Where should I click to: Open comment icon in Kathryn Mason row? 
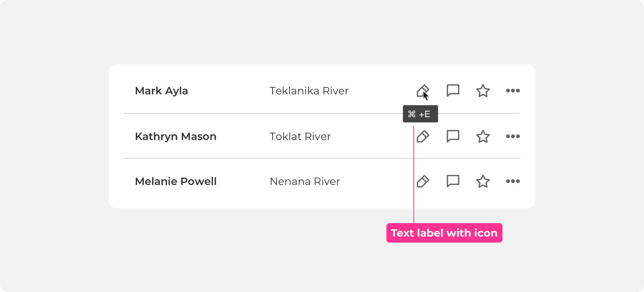click(453, 136)
